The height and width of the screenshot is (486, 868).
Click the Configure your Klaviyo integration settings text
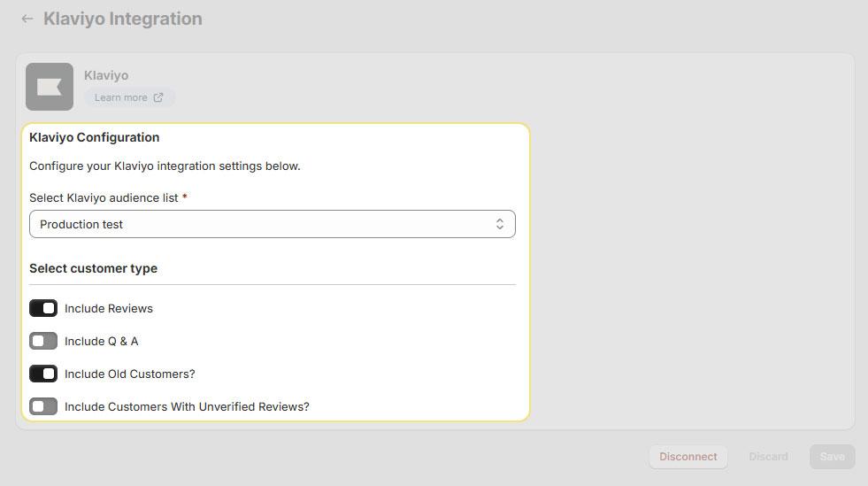click(165, 166)
